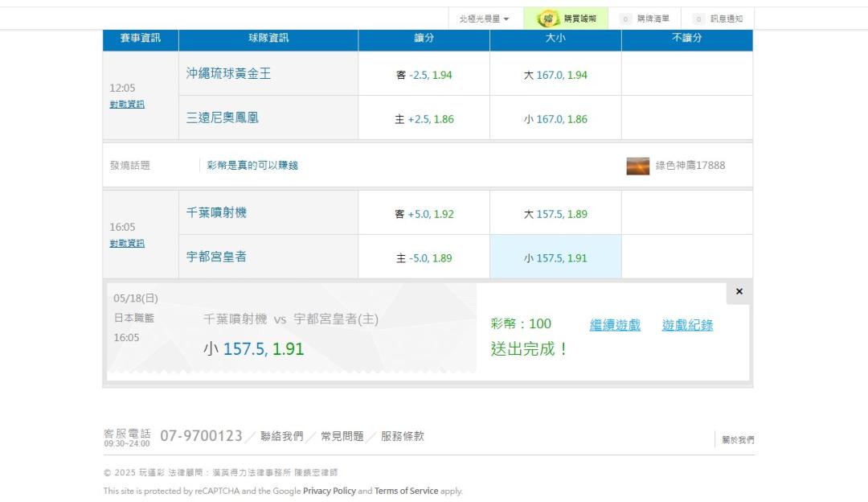Click the highlighted 小 157.5, 1.91 cell
868x502 pixels.
pos(555,258)
